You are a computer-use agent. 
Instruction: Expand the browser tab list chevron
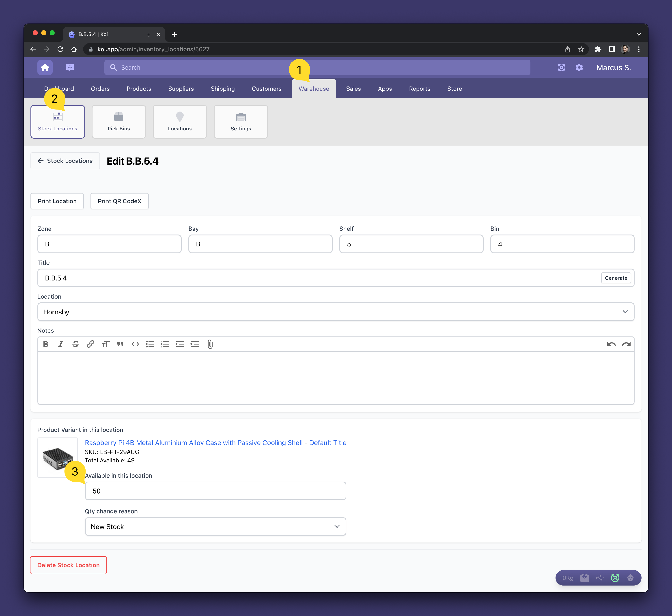click(639, 34)
